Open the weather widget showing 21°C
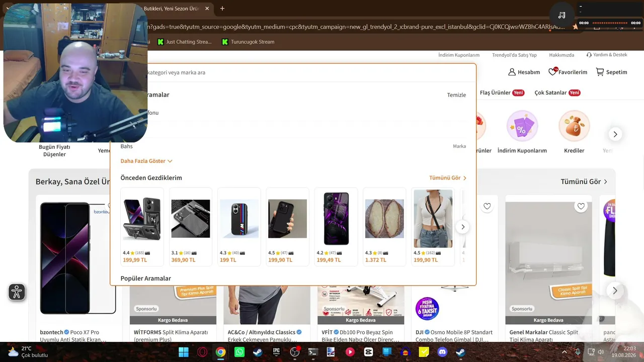 28,352
